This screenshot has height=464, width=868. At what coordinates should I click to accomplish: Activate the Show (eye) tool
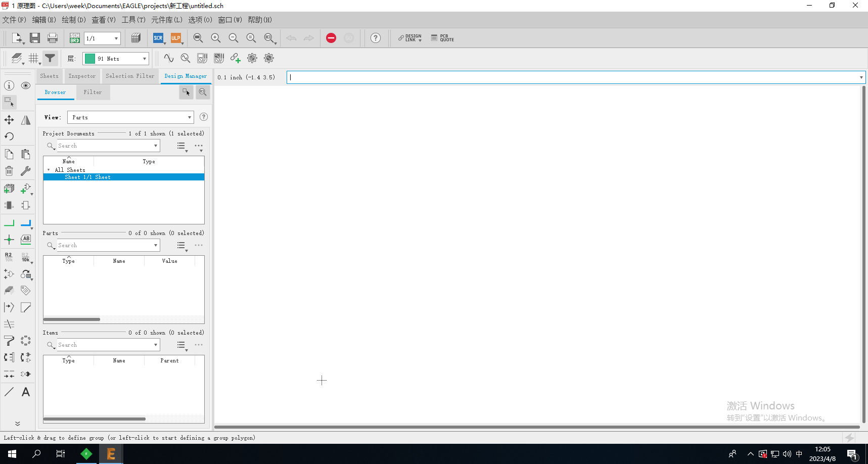tap(25, 85)
